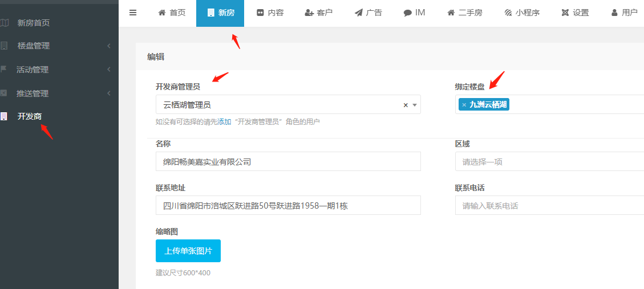Click the 联系电话 input field

click(x=549, y=206)
